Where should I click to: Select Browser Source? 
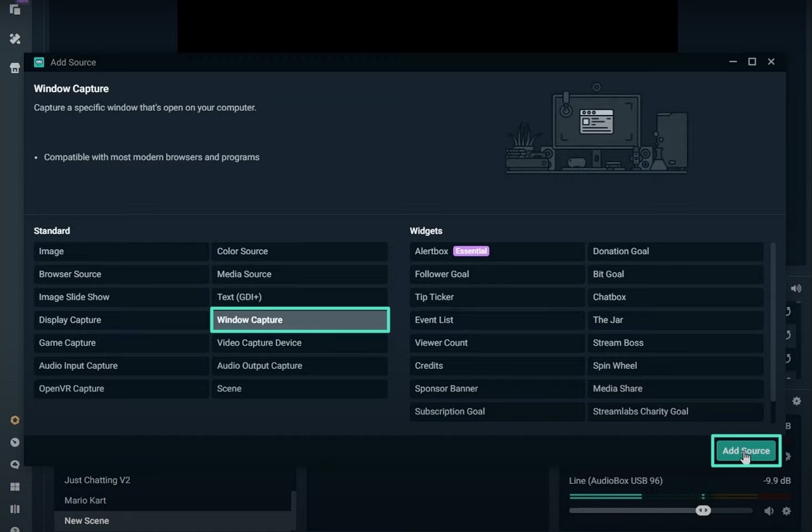(121, 274)
